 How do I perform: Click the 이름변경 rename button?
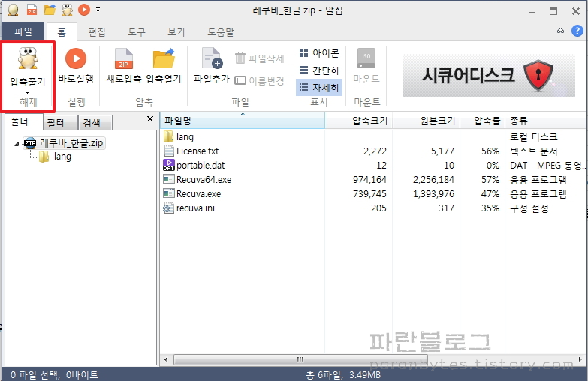260,80
